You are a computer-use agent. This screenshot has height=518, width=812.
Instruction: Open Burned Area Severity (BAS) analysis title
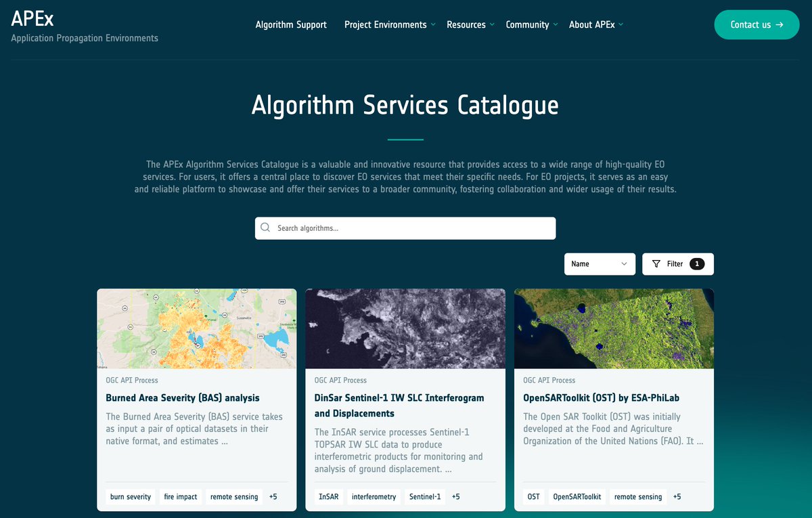(183, 398)
